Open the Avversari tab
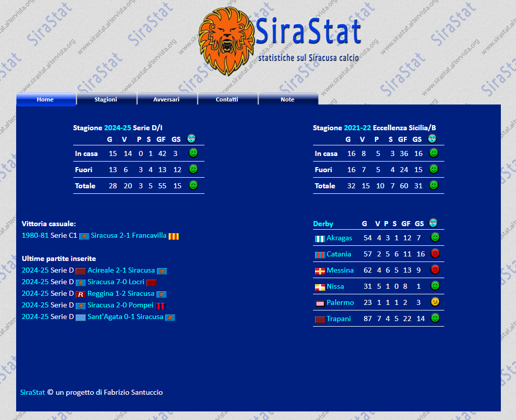Image resolution: width=516 pixels, height=420 pixels. click(167, 99)
